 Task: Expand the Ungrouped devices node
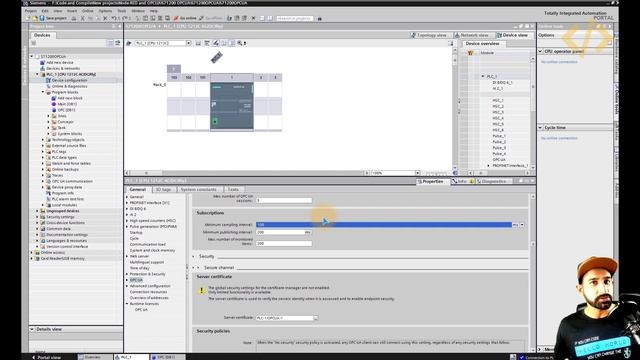pyautogui.click(x=37, y=211)
